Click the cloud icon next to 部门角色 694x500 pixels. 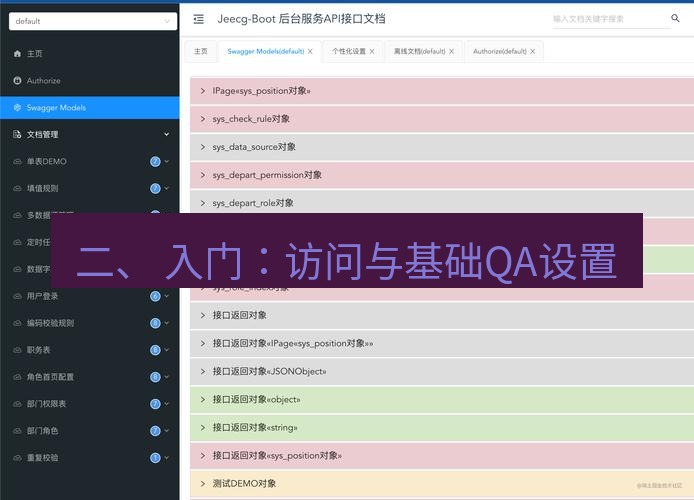pyautogui.click(x=17, y=431)
